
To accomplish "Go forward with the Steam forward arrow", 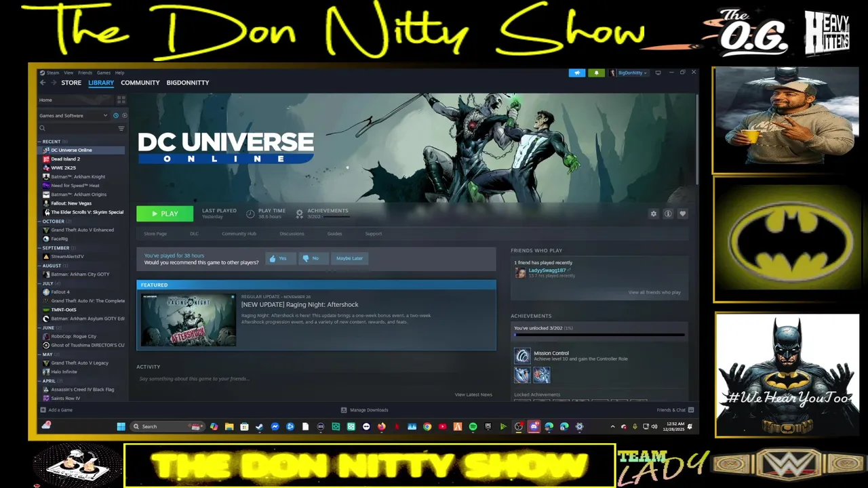I will point(54,83).
